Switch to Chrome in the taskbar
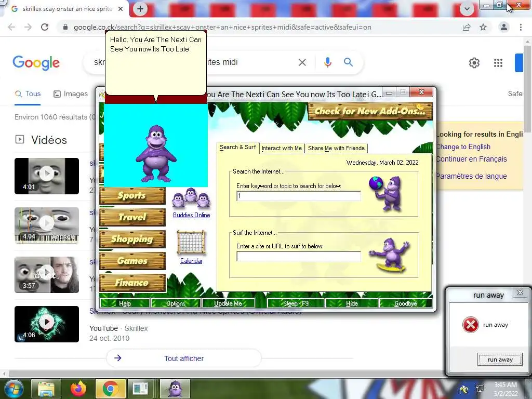 [110, 389]
